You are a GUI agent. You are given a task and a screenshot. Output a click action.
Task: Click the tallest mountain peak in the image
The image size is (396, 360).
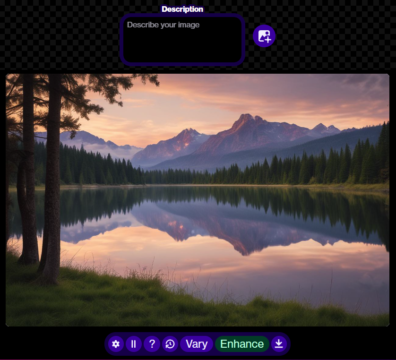tap(247, 117)
